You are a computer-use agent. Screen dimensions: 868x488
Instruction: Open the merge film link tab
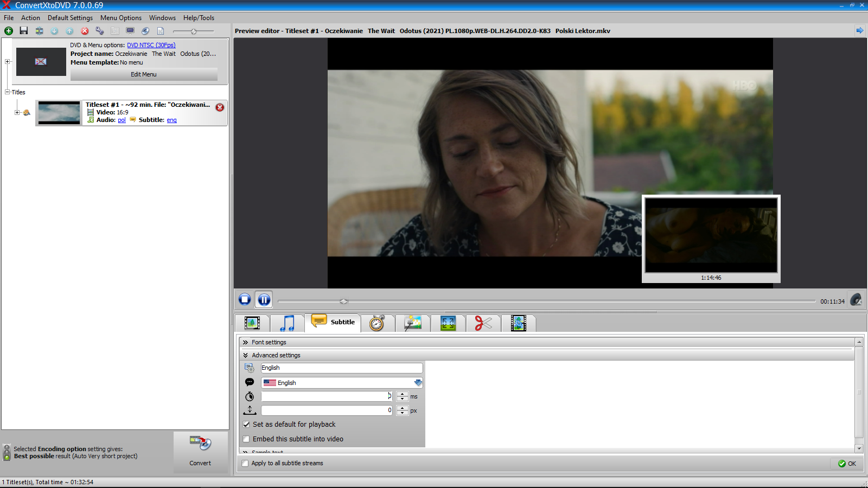coord(519,323)
